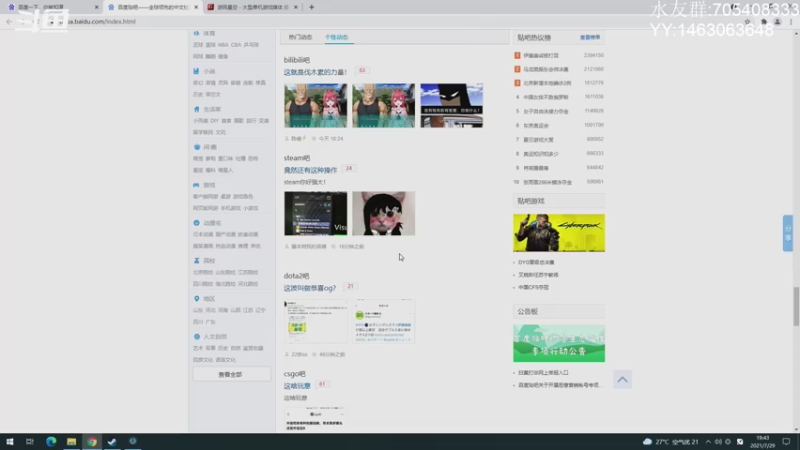The height and width of the screenshot is (450, 800).
Task: Click the DIY link under 生活家
Action: [214, 121]
